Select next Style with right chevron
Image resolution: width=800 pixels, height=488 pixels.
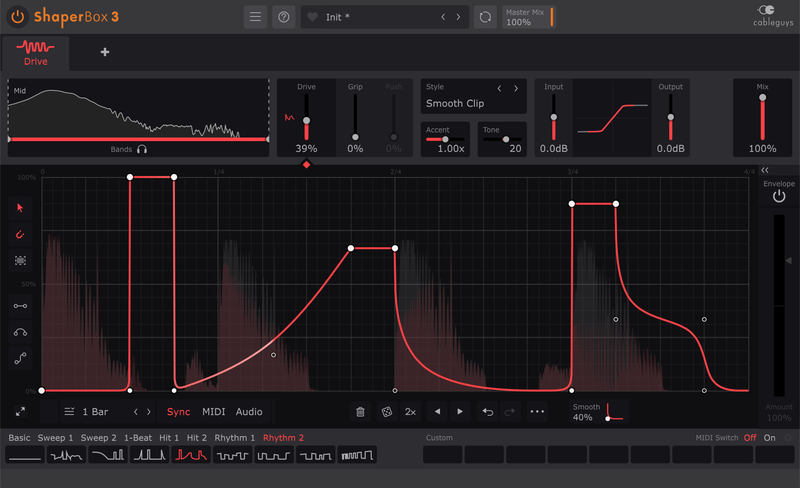pyautogui.click(x=516, y=88)
